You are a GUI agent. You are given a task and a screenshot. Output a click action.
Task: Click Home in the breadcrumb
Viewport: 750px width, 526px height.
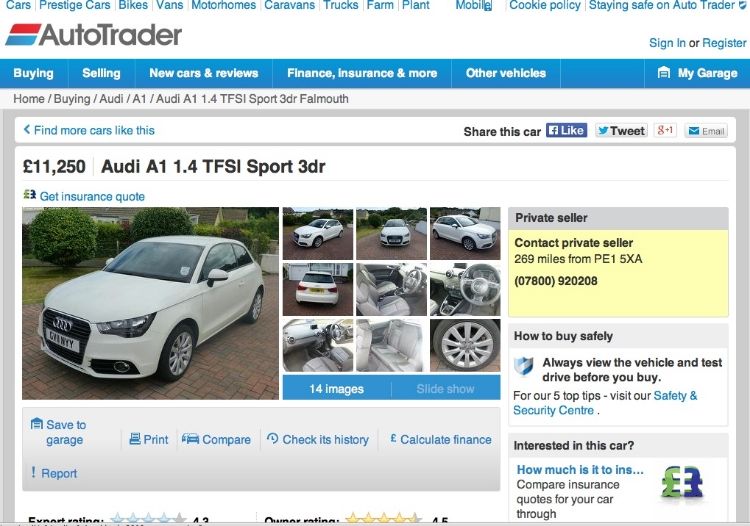click(29, 99)
